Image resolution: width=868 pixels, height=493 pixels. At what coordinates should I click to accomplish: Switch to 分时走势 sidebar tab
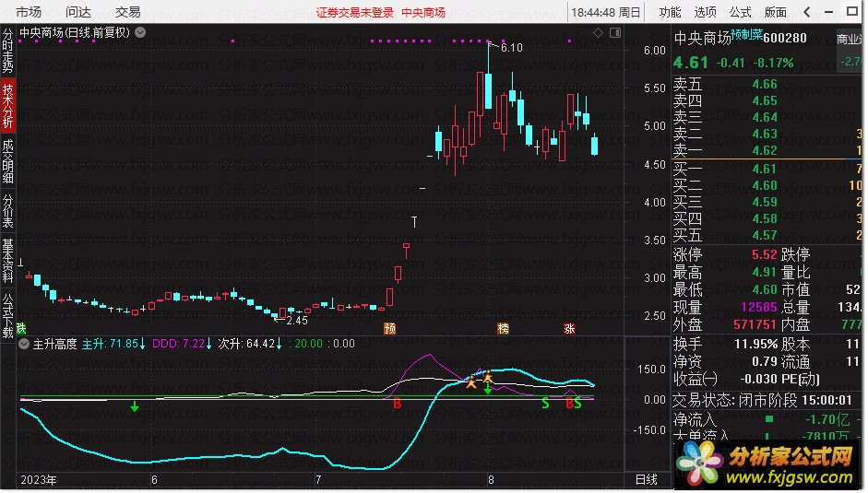tap(7, 51)
